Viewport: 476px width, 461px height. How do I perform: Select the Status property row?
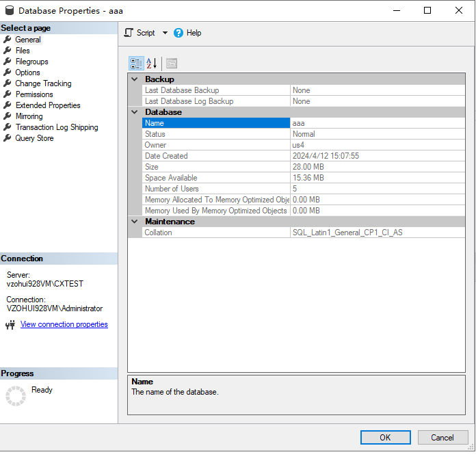[x=304, y=134]
